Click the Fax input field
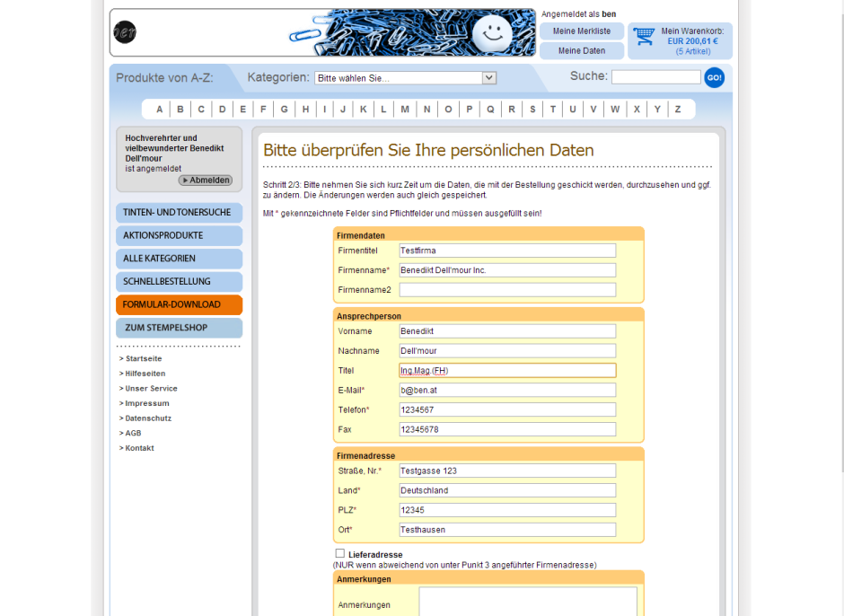 pyautogui.click(x=507, y=430)
